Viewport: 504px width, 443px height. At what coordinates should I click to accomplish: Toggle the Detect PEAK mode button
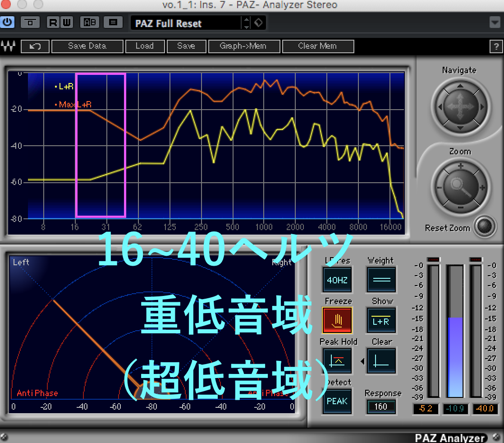click(337, 401)
